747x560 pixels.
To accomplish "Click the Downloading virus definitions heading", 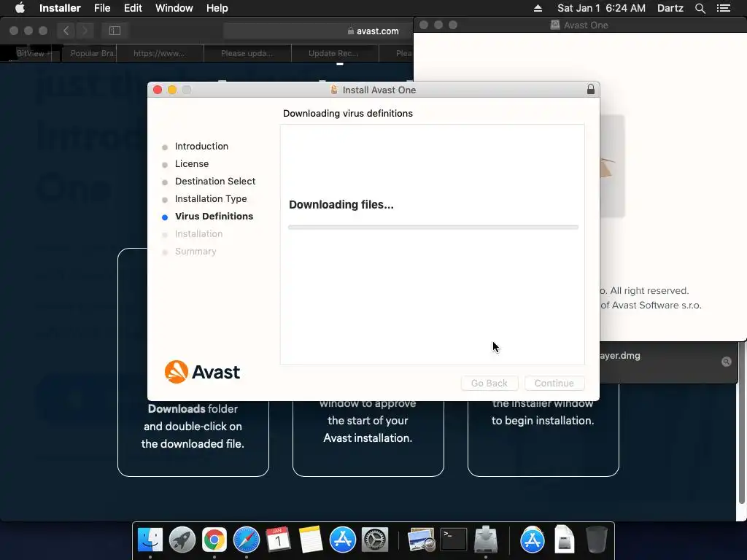I will click(x=348, y=113).
